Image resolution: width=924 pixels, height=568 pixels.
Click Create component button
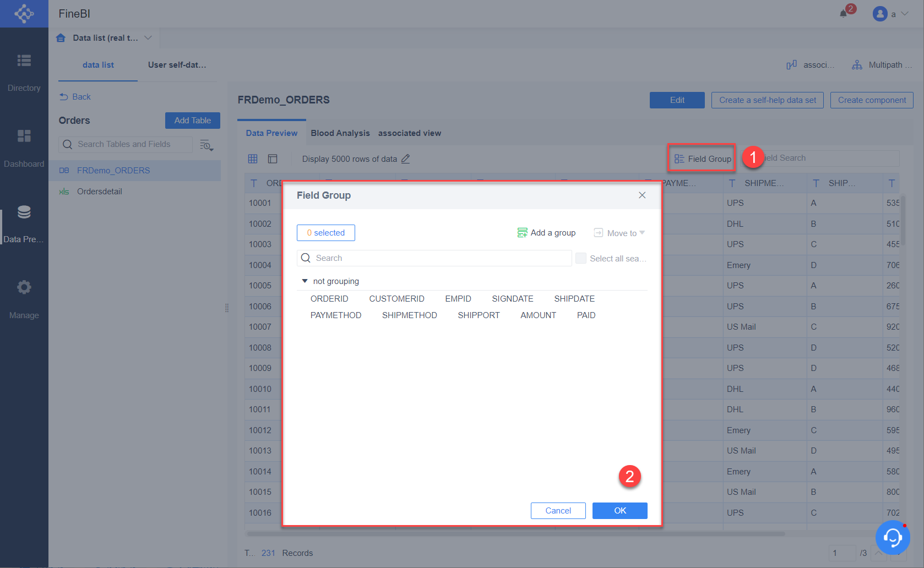pyautogui.click(x=872, y=100)
